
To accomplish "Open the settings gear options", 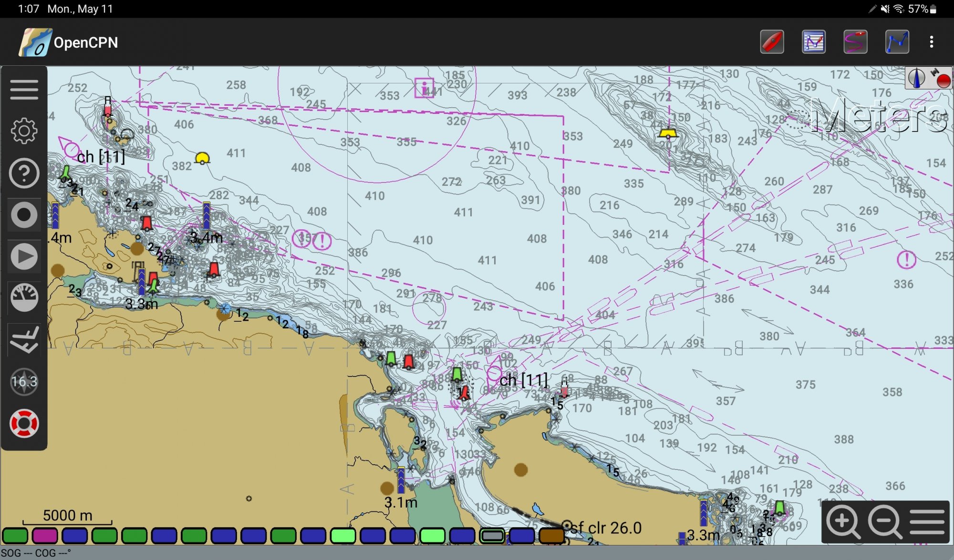I will pyautogui.click(x=24, y=131).
